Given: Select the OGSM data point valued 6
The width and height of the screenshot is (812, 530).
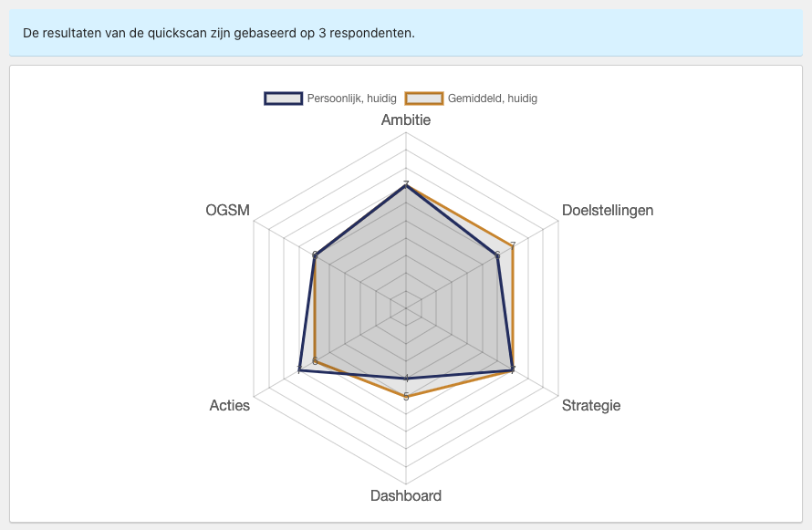Looking at the screenshot, I should click(315, 255).
